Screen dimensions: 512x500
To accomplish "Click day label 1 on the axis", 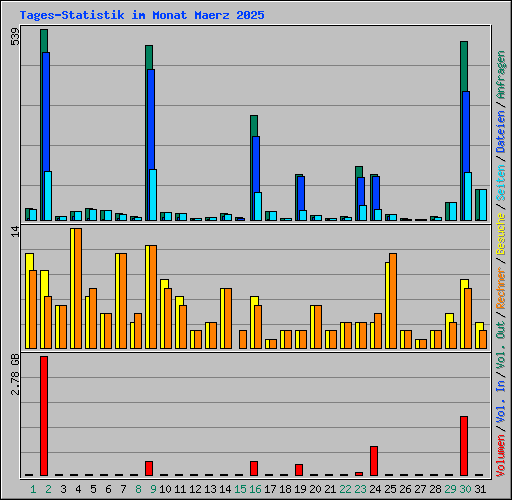I will [33, 489].
